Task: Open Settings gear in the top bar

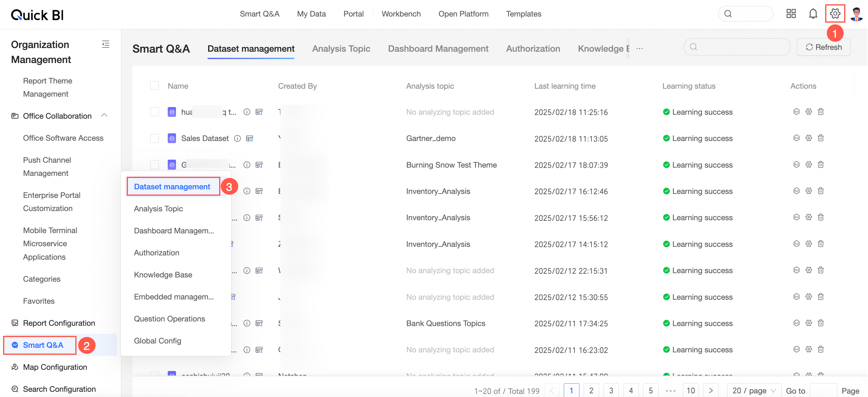Action: click(x=835, y=13)
